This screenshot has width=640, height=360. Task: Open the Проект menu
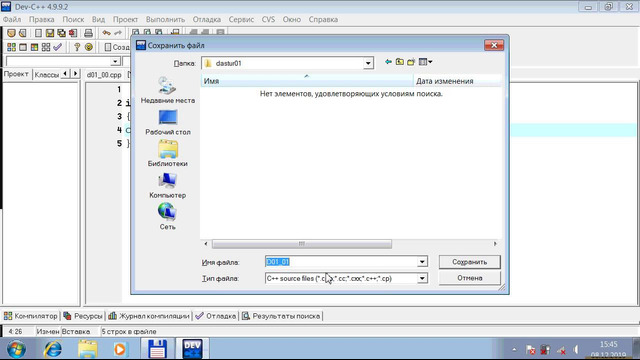[125, 20]
